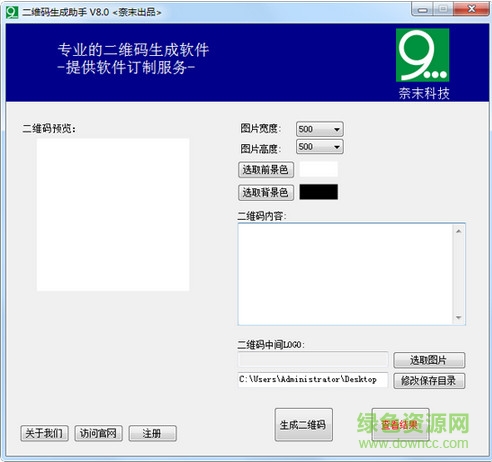Click the 选取背景色 button
This screenshot has height=462, width=492.
tap(266, 192)
